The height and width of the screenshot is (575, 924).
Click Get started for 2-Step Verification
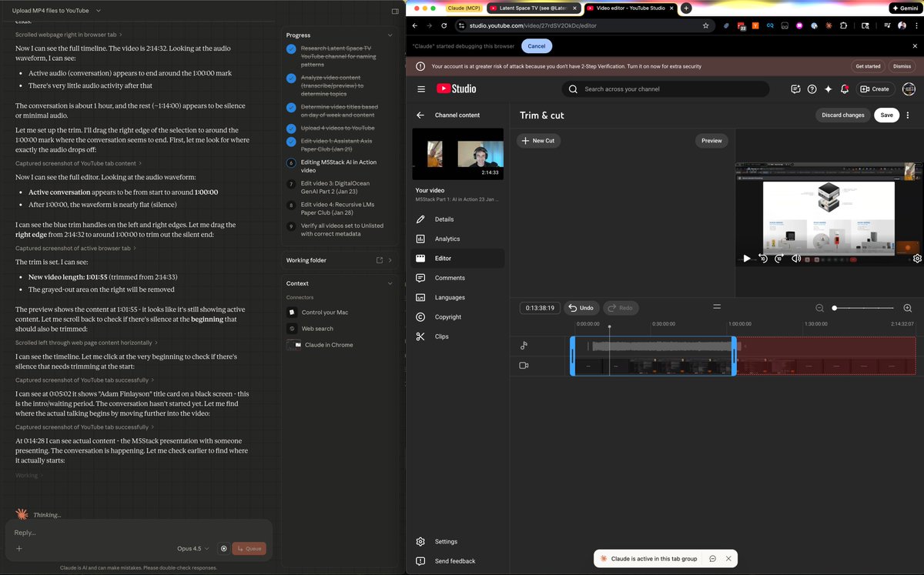868,66
